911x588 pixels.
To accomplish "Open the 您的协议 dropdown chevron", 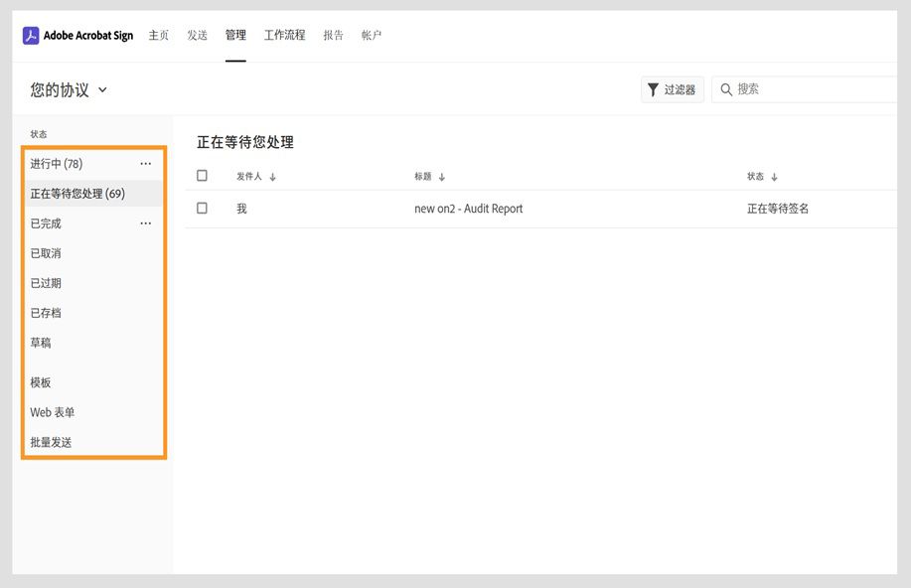I will [103, 89].
